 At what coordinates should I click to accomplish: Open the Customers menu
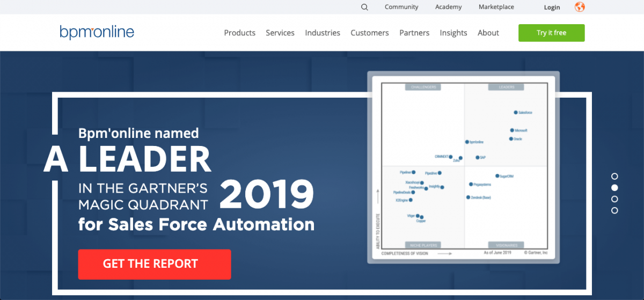[370, 33]
